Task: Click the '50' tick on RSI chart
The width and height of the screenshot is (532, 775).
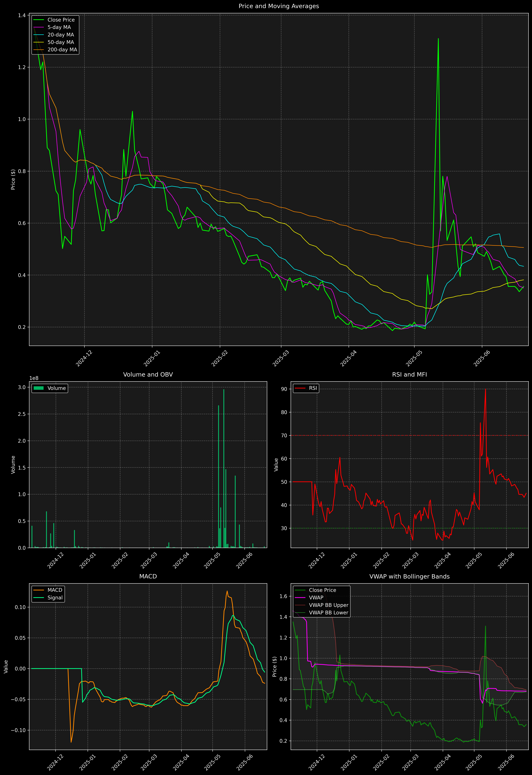Action: click(284, 482)
